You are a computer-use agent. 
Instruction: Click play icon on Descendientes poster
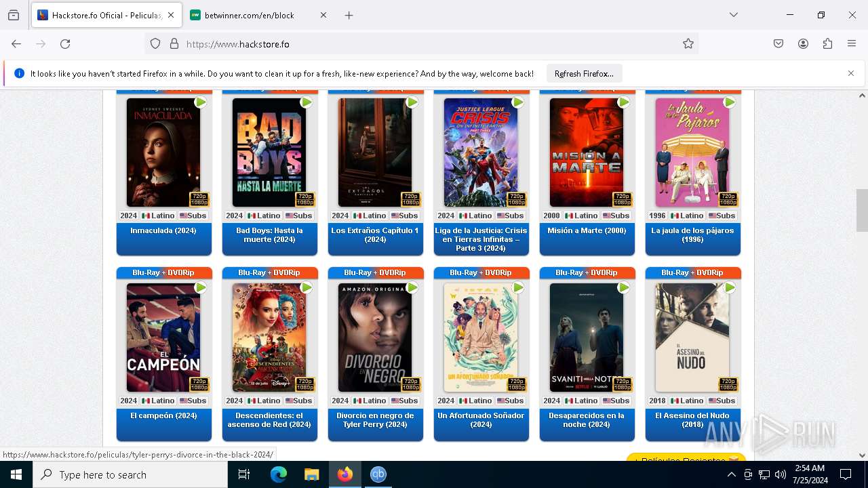pos(307,287)
